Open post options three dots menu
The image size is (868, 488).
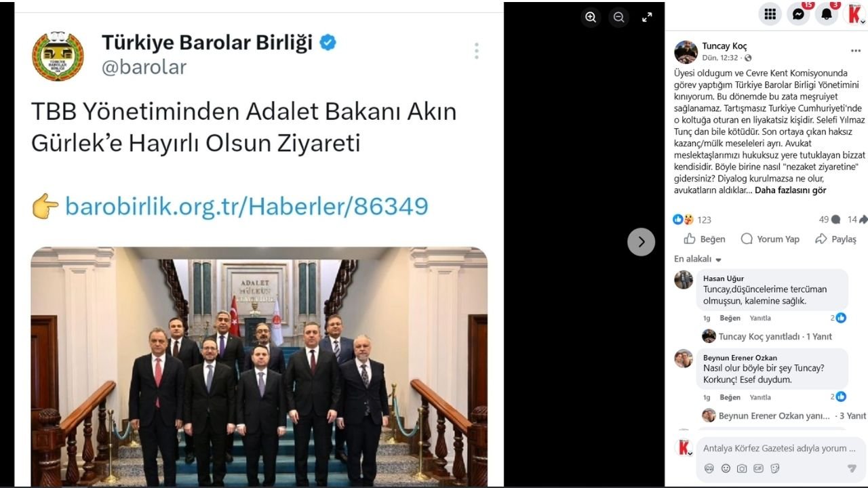click(855, 51)
